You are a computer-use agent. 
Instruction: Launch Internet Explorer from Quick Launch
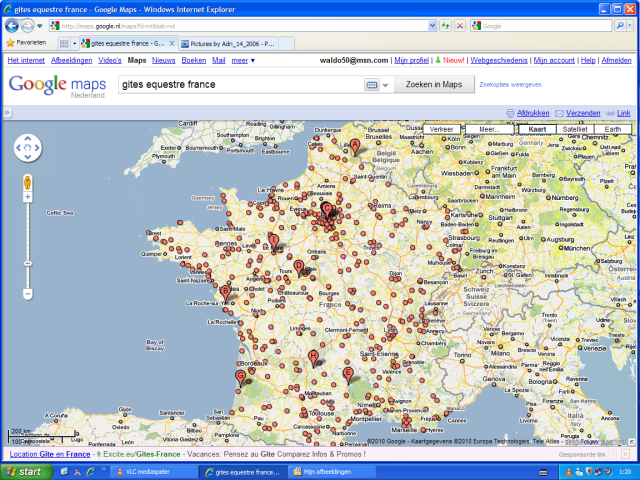pyautogui.click(x=91, y=472)
